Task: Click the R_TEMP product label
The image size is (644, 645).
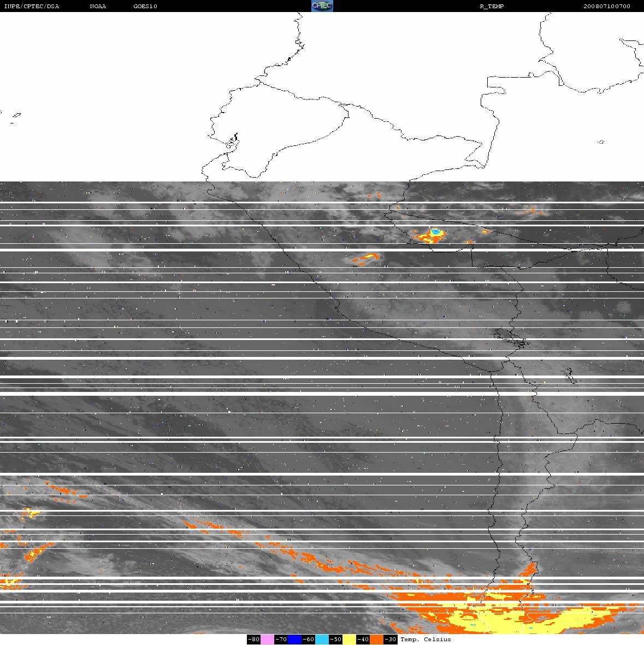Action: coord(492,7)
